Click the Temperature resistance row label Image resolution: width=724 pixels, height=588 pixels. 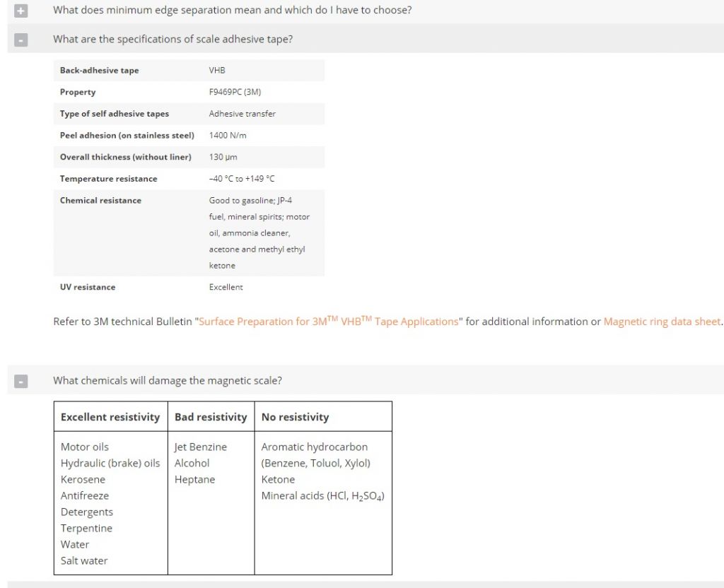pyautogui.click(x=108, y=179)
